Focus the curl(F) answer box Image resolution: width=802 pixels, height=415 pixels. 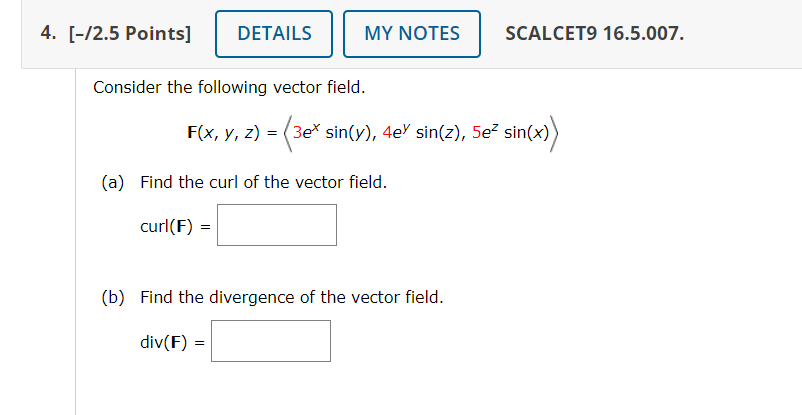(x=277, y=225)
